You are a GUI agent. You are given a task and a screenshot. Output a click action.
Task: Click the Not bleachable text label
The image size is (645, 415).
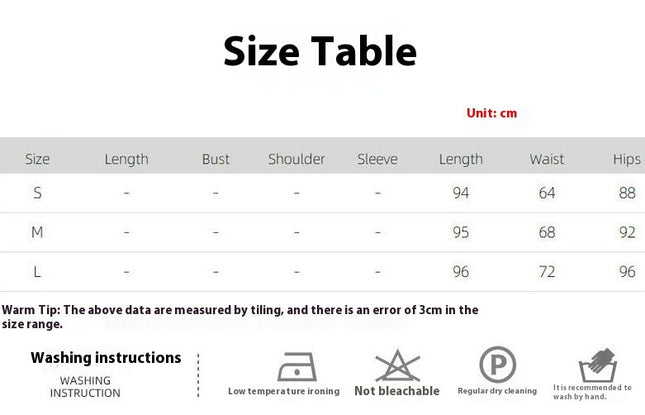[x=397, y=391]
